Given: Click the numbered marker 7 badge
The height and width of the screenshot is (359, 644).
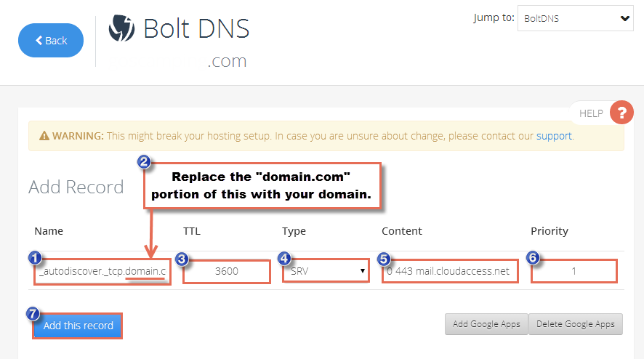Looking at the screenshot, I should pyautogui.click(x=33, y=314).
